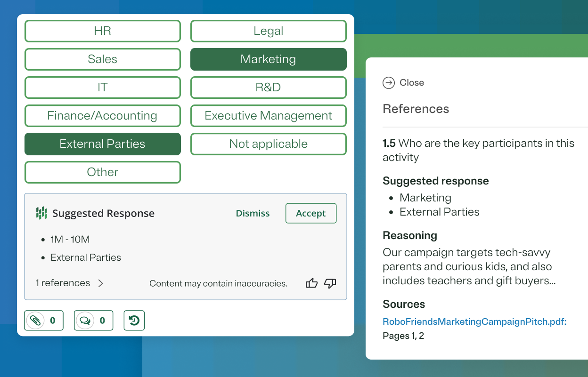Open RoboFriendsMarketingCampaignPitch.pdf source
This screenshot has height=377, width=588.
click(474, 321)
